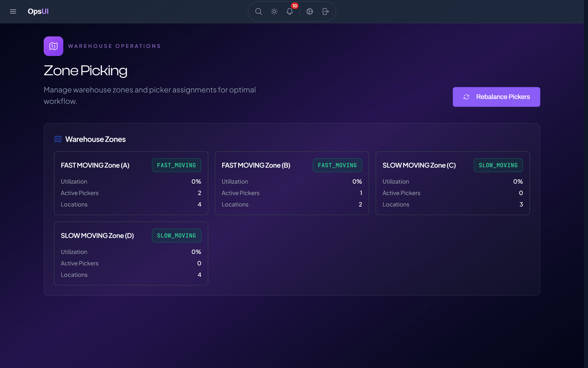Open FAST MOVING Zone (B) card title
The width and height of the screenshot is (588, 368).
coord(256,165)
